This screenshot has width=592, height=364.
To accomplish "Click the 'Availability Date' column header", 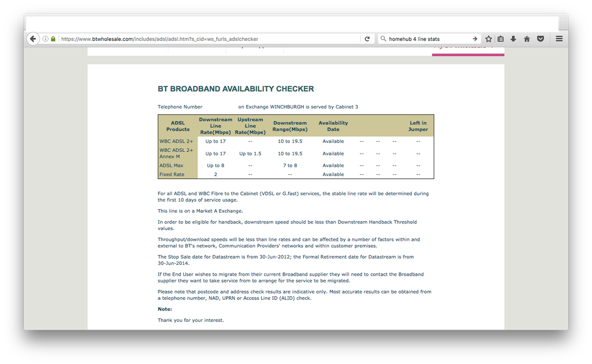I will pyautogui.click(x=333, y=126).
